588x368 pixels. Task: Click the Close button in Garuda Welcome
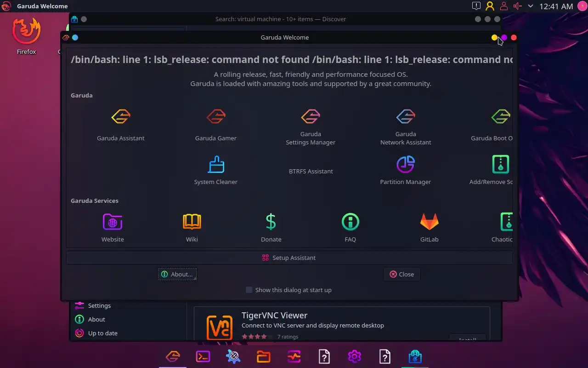pos(402,274)
